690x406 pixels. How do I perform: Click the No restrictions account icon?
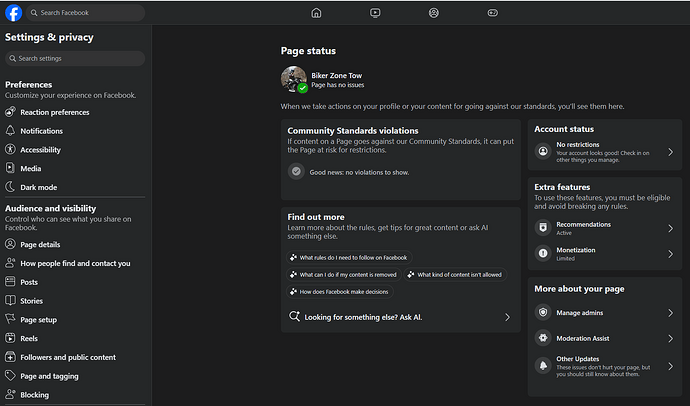pyautogui.click(x=543, y=151)
